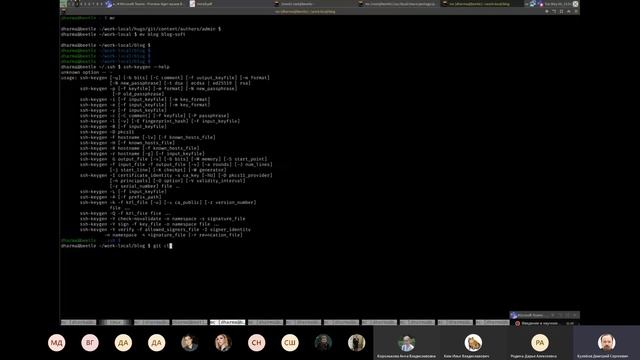Select Кулябов Дмитрий Сергеевич participant tile
The image size is (640, 360).
606,343
